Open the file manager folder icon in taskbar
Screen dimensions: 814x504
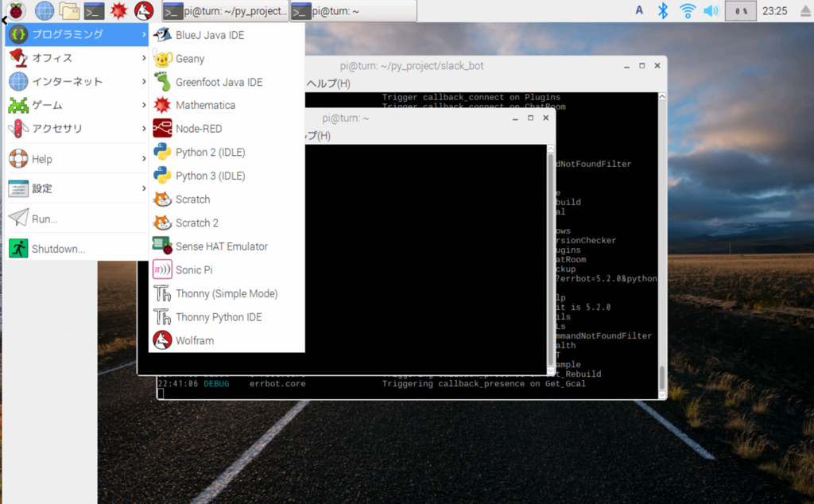click(69, 10)
